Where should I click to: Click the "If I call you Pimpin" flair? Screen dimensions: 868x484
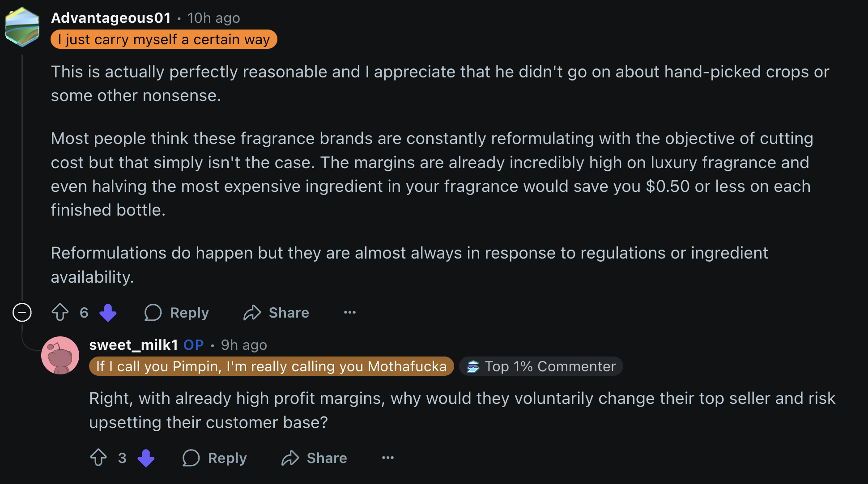pyautogui.click(x=271, y=366)
